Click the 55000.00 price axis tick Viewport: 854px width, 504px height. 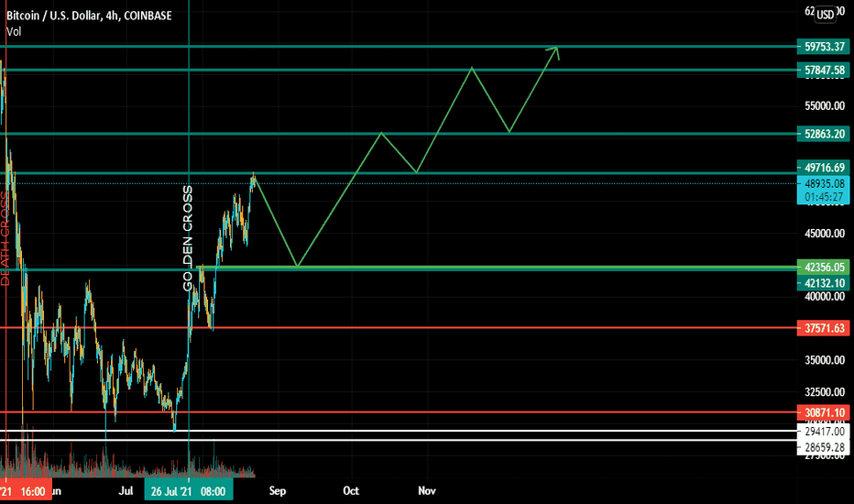(x=825, y=105)
